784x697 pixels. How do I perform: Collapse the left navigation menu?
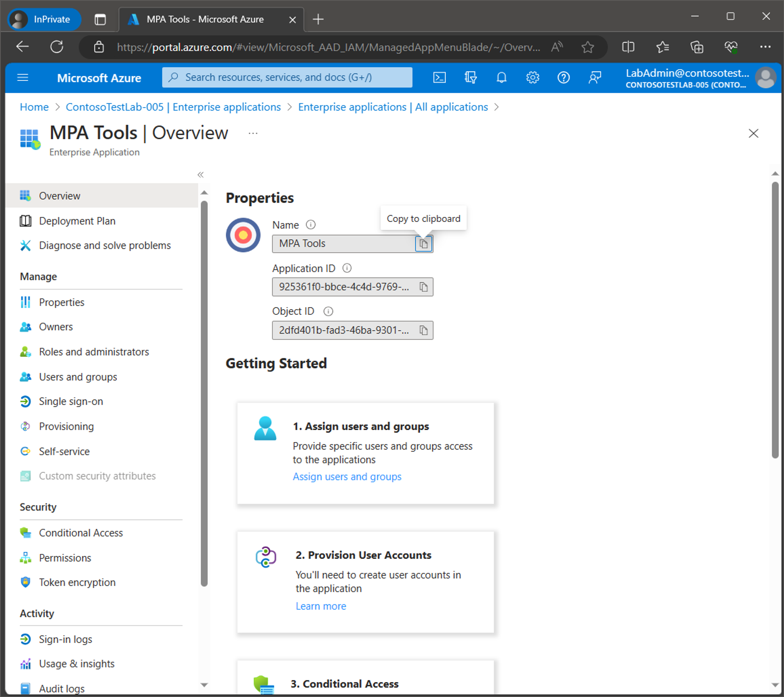[x=201, y=175]
